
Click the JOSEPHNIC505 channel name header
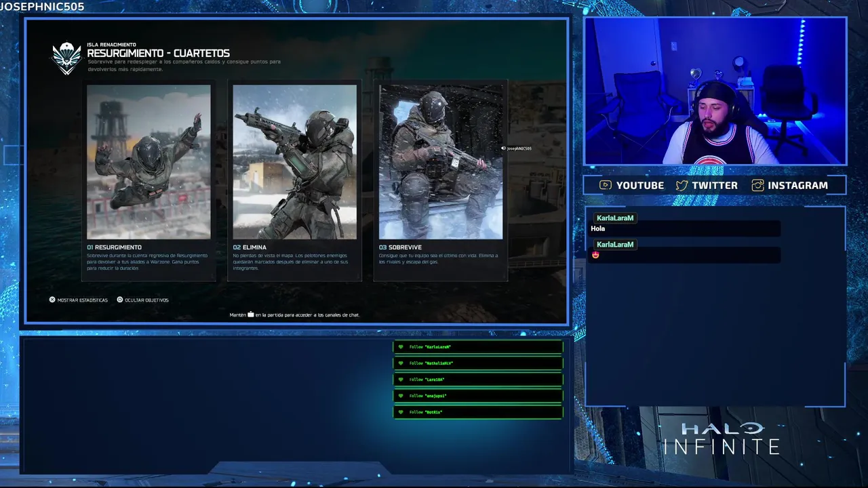click(x=42, y=7)
